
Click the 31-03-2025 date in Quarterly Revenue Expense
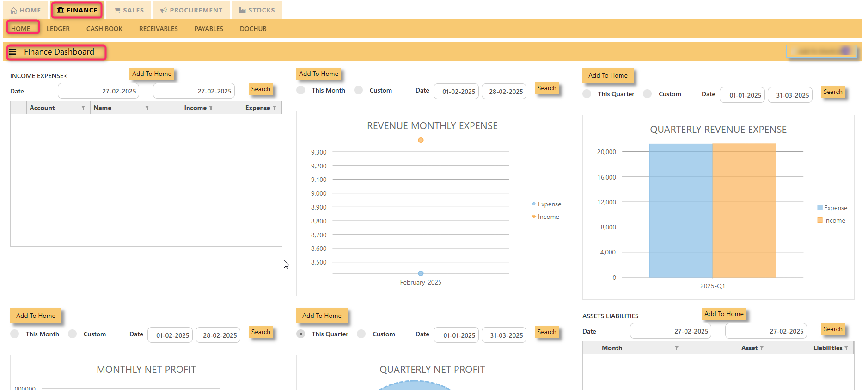pos(790,95)
